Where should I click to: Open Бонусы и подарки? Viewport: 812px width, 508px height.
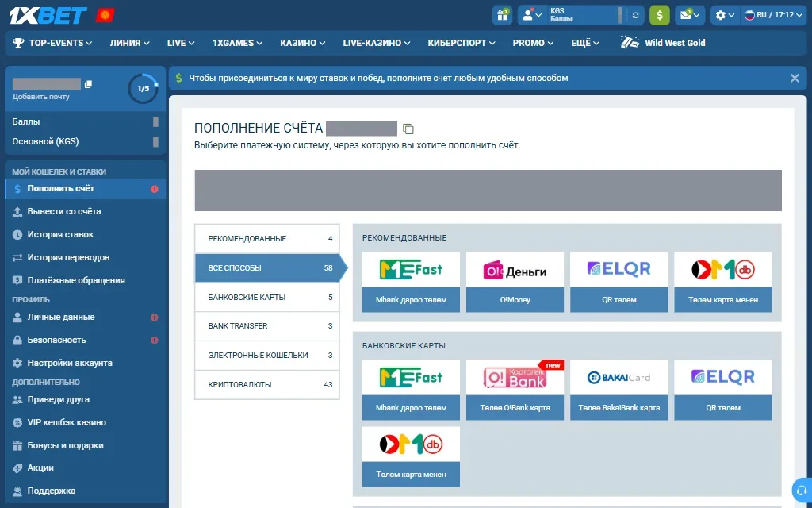pyautogui.click(x=86, y=445)
